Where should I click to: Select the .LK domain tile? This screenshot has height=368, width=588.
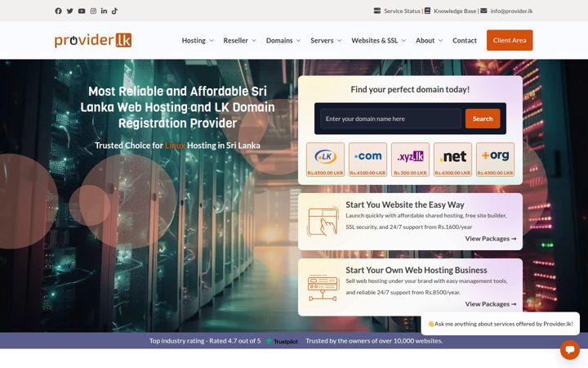325,159
